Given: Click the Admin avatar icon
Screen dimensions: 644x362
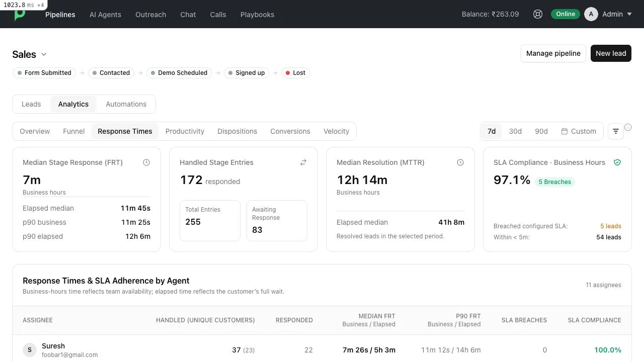Looking at the screenshot, I should pyautogui.click(x=591, y=14).
